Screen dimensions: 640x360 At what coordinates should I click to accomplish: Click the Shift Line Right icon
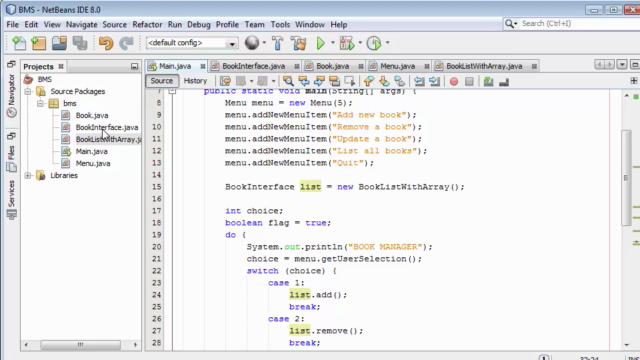[x=434, y=81]
